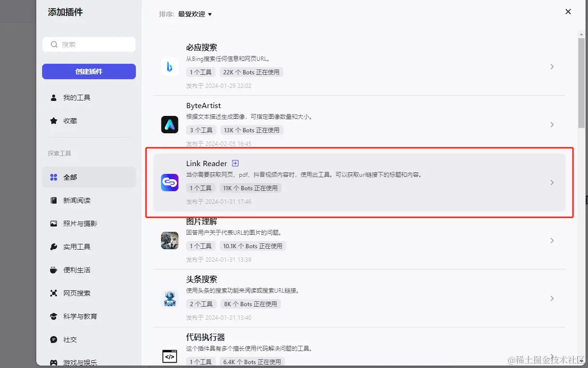
Task: Click the Bing search plugin icon
Action: 170,67
